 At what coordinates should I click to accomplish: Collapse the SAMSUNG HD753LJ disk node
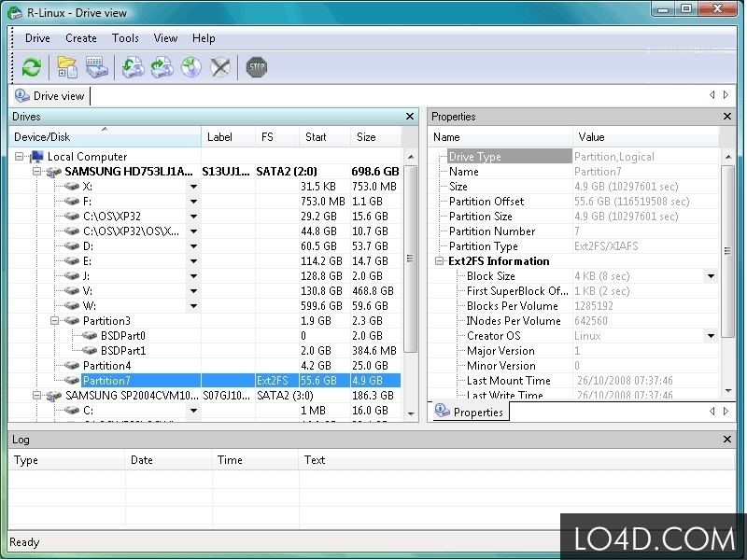point(36,171)
